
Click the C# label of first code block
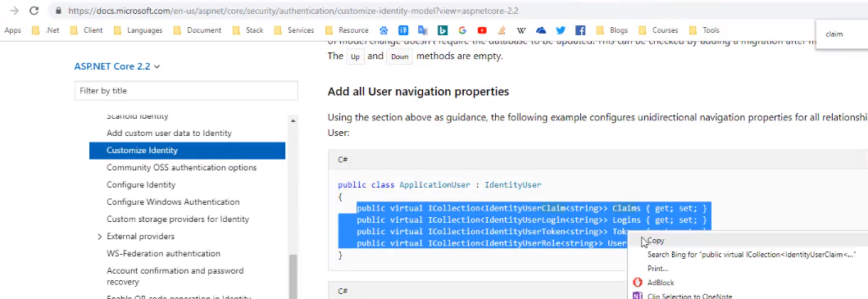click(x=343, y=160)
